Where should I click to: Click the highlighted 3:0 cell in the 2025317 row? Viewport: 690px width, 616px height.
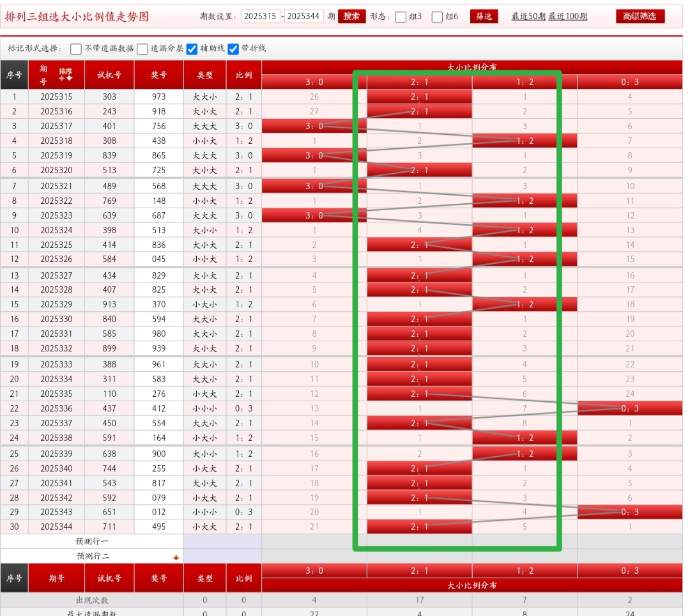[314, 127]
